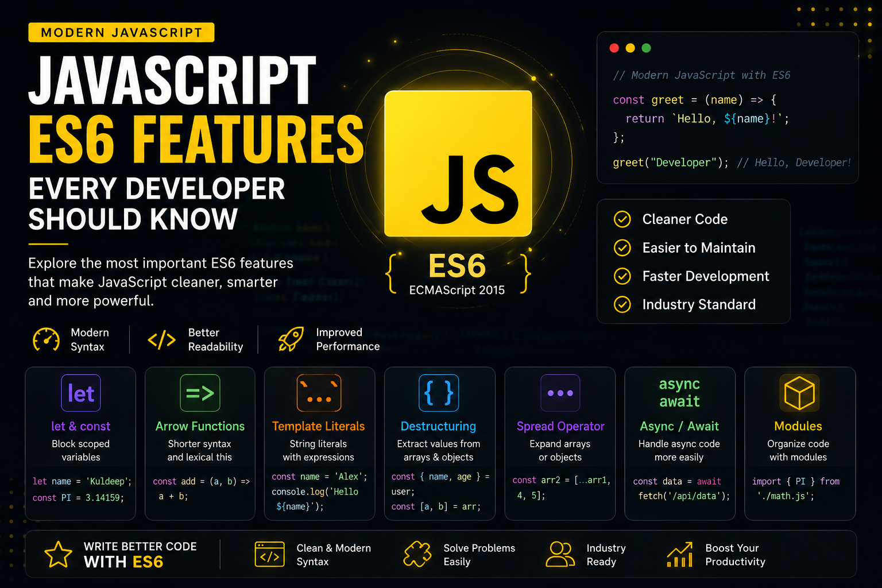This screenshot has height=588, width=882.
Task: Click the purple 'let' icon tile
Action: [x=81, y=393]
